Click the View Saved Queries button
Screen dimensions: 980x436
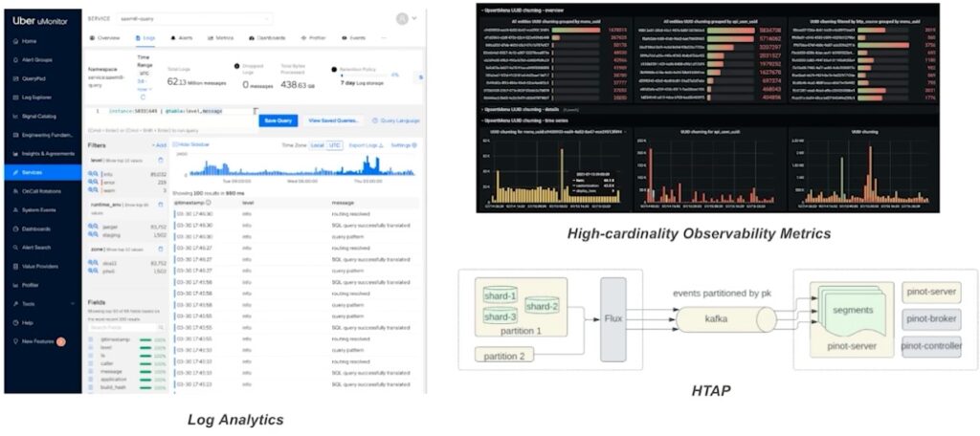pos(334,120)
